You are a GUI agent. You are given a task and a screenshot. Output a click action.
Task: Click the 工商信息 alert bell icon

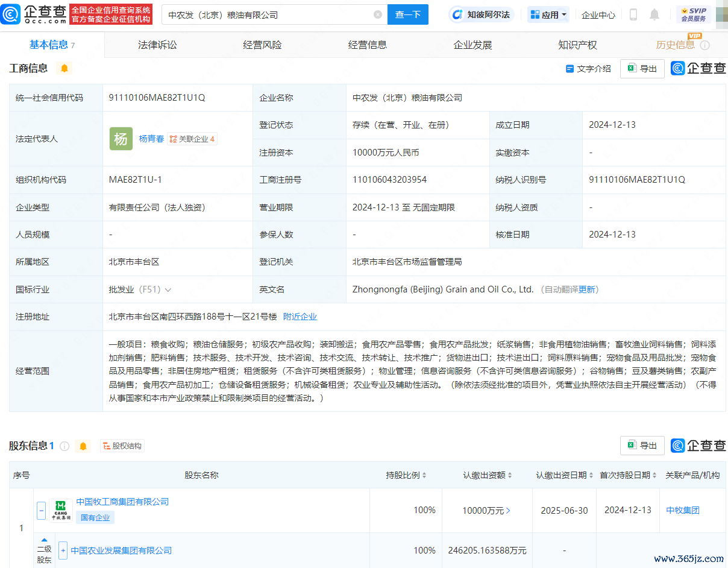point(64,68)
